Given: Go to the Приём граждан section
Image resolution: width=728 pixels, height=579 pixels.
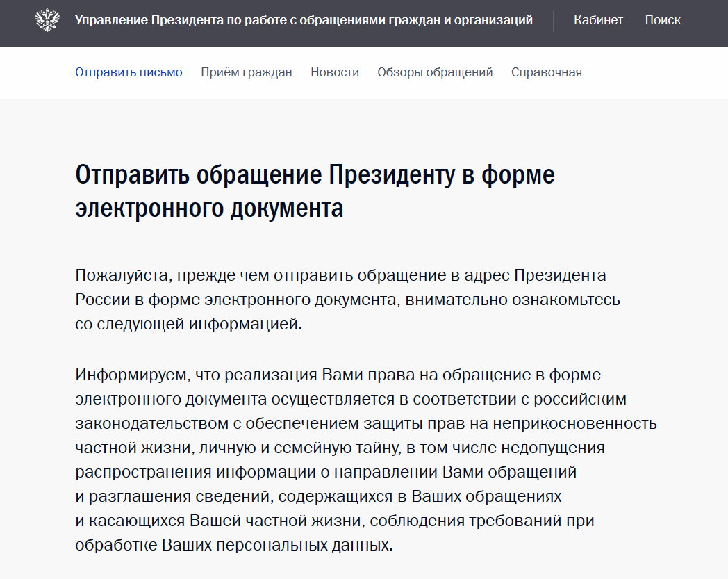Looking at the screenshot, I should [x=247, y=72].
